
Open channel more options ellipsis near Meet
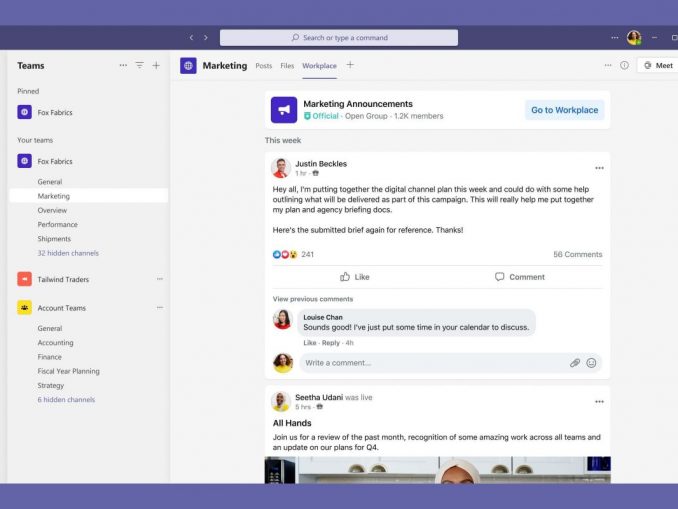tap(608, 65)
